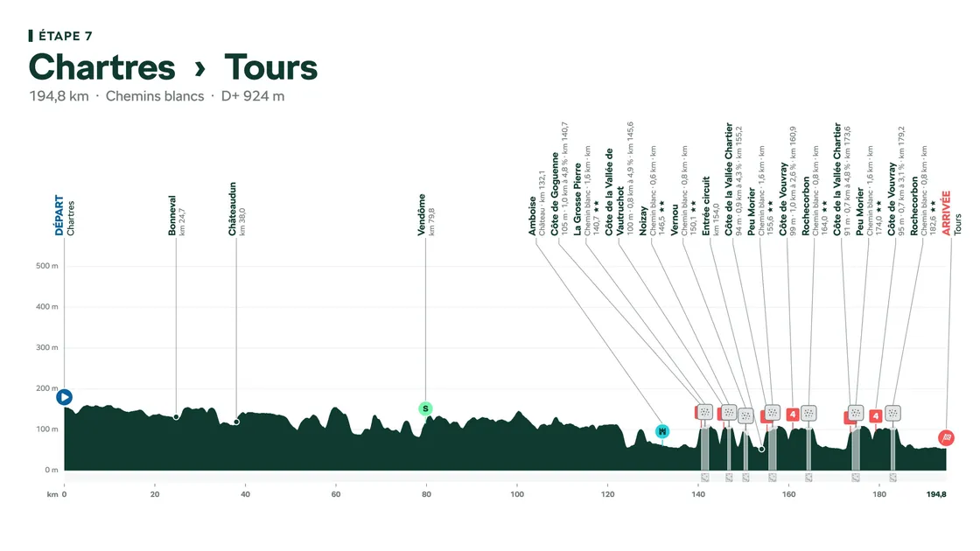Click the small gravel tile under the axis at km 146.5
This screenshot has height=551, width=980.
point(729,478)
